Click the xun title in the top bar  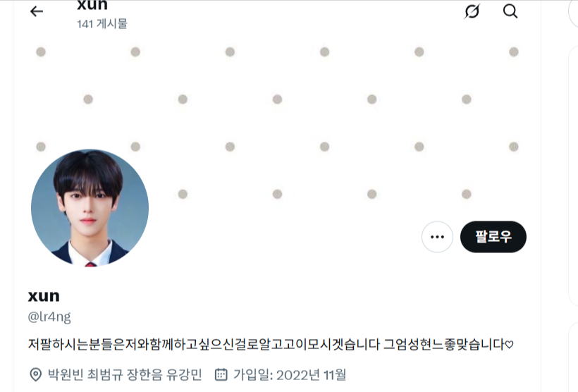click(x=92, y=5)
